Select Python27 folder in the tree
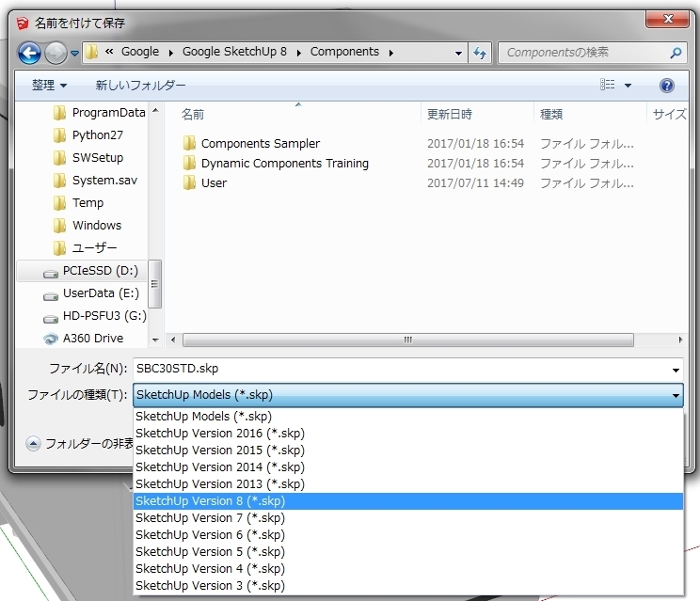This screenshot has height=601, width=700. coord(87,134)
